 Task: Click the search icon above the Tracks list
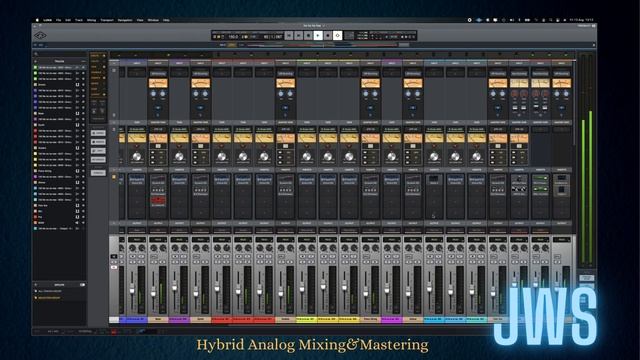tap(36, 54)
